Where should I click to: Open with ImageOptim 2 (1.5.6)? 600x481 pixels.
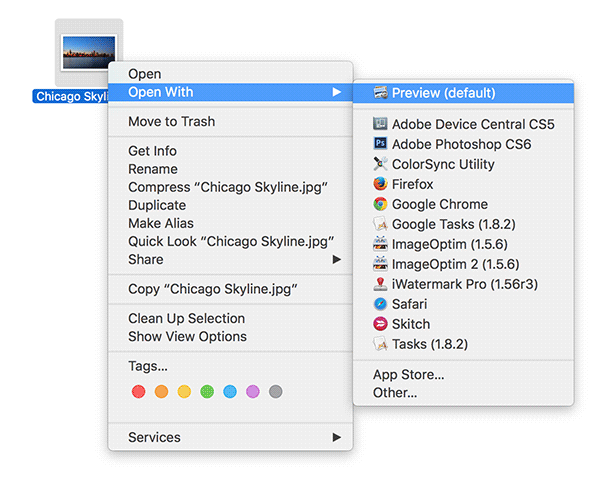(463, 264)
